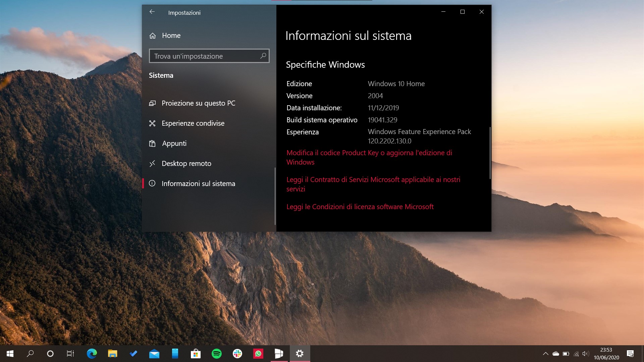Click the Show desktop strip

[643, 354]
